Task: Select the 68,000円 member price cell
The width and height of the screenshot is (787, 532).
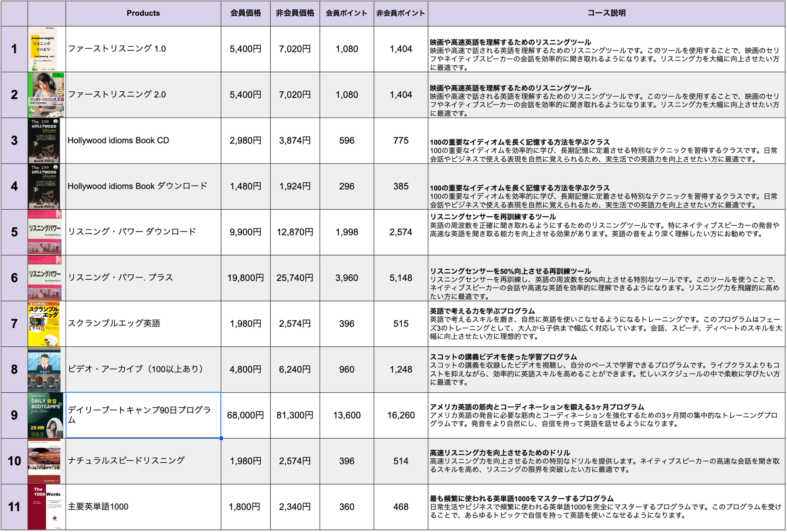Action: [246, 416]
